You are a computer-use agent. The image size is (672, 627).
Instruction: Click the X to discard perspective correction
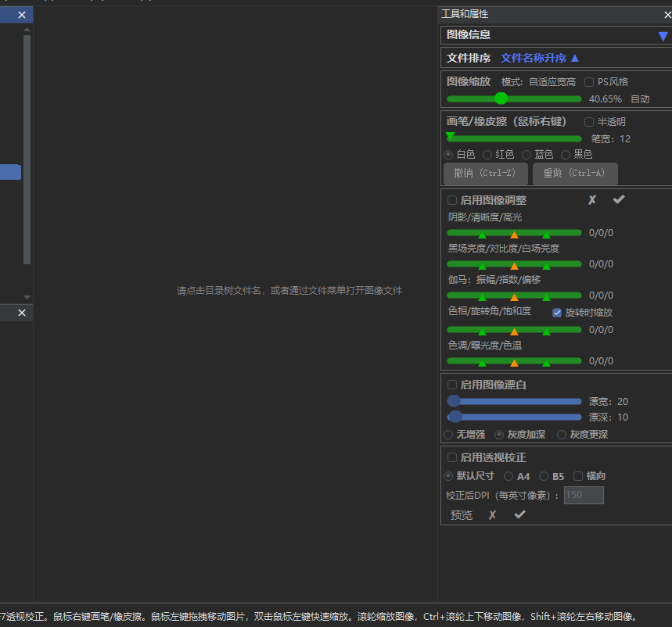pyautogui.click(x=492, y=514)
